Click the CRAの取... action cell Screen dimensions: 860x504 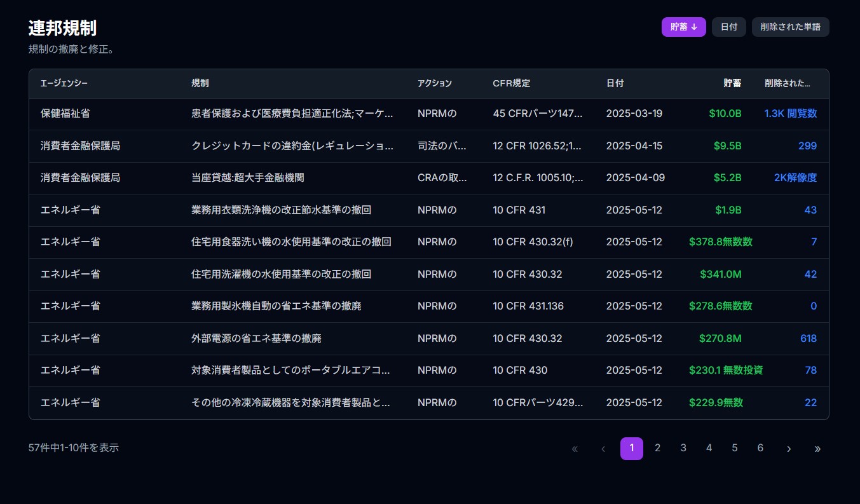pyautogui.click(x=442, y=178)
